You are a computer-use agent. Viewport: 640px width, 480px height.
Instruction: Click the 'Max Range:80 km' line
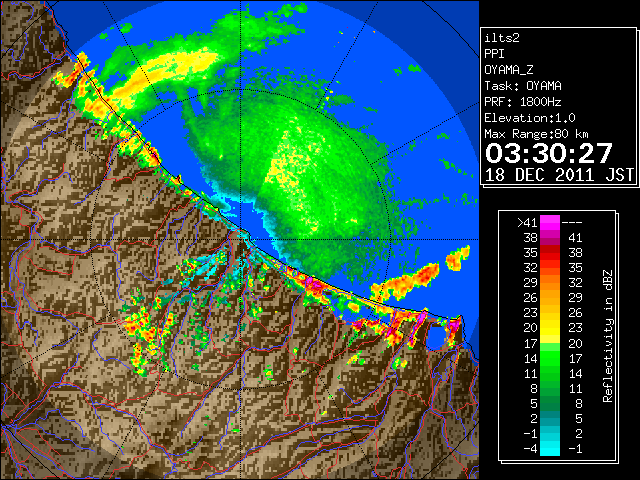[x=537, y=134]
